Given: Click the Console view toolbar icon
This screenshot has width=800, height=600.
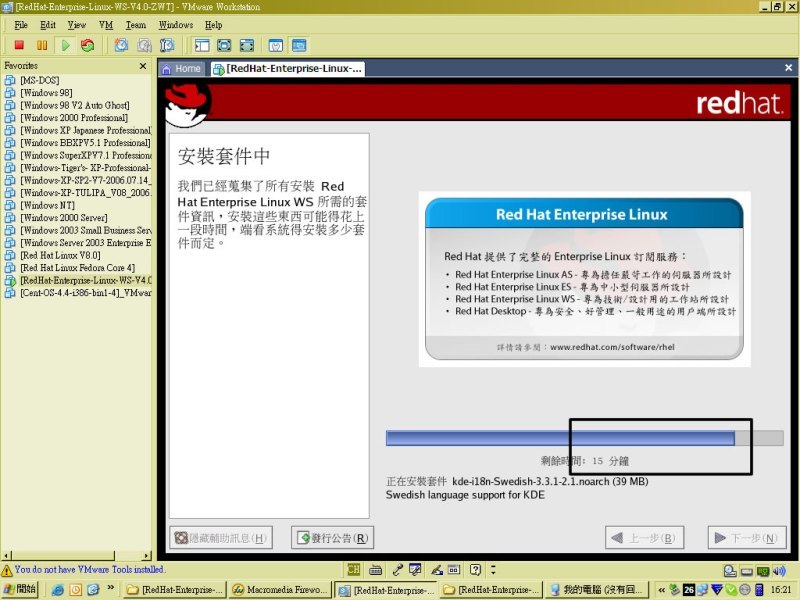Looking at the screenshot, I should point(299,45).
